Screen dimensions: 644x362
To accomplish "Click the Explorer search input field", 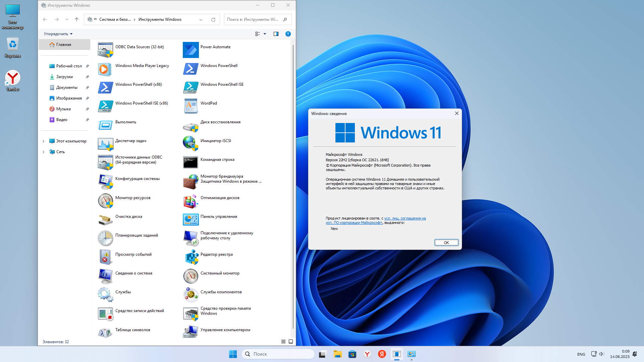I will point(253,19).
